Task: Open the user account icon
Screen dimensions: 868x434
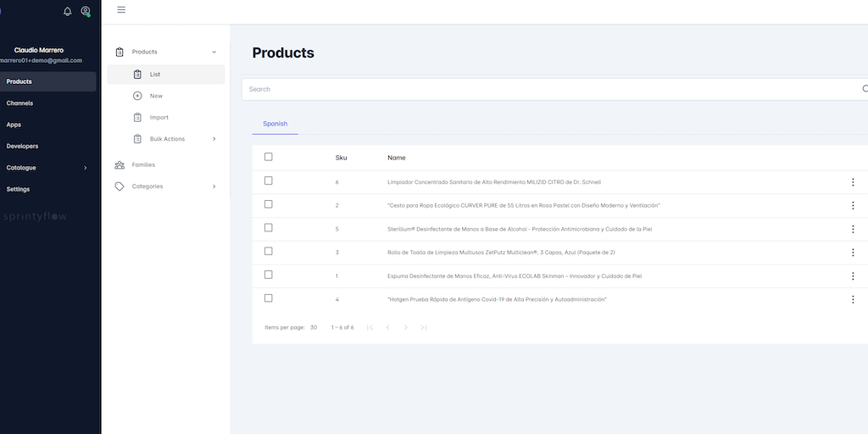Action: point(86,11)
